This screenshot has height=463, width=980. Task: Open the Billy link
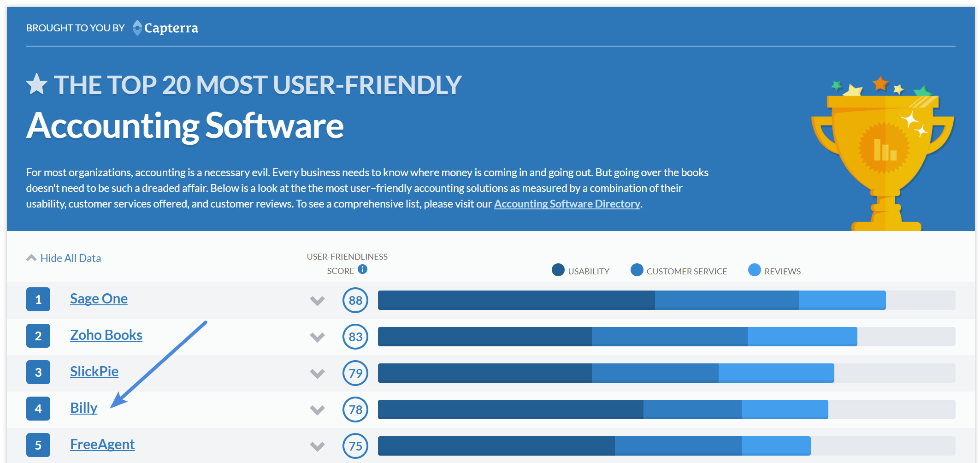point(83,408)
